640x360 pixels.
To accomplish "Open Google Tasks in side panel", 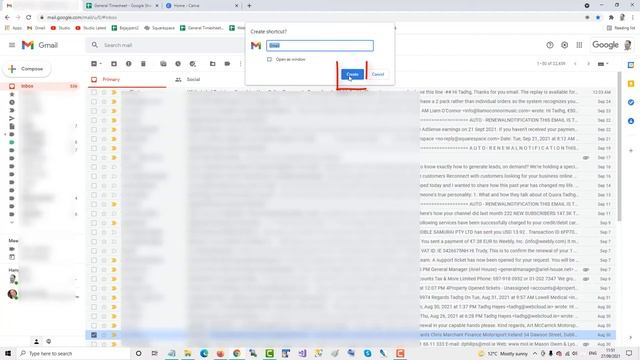I will coord(631,102).
